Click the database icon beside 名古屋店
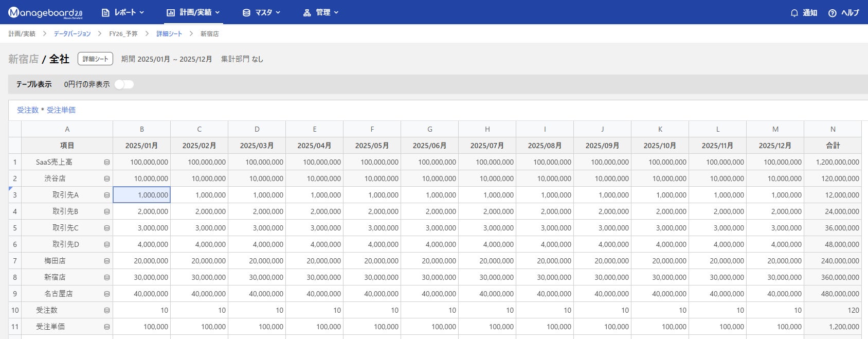This screenshot has width=868, height=339. [x=107, y=294]
